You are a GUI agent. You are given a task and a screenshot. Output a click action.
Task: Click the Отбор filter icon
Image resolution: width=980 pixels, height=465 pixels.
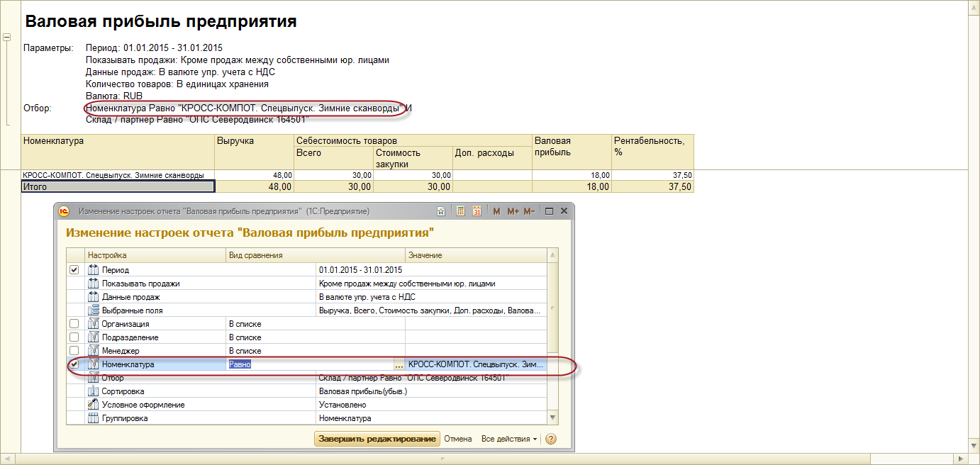pos(92,378)
